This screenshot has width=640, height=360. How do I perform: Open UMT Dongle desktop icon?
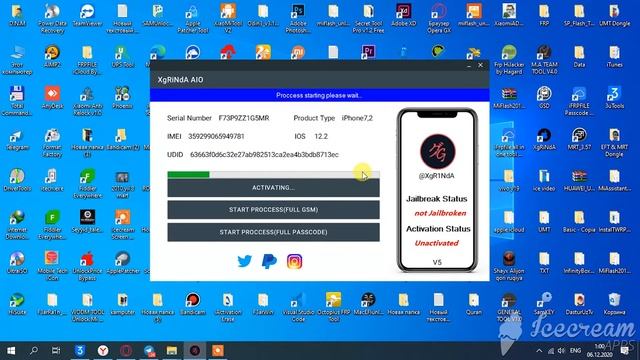pyautogui.click(x=614, y=16)
